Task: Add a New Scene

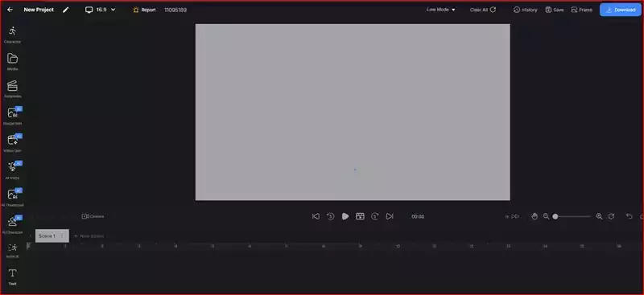Action: 89,236
